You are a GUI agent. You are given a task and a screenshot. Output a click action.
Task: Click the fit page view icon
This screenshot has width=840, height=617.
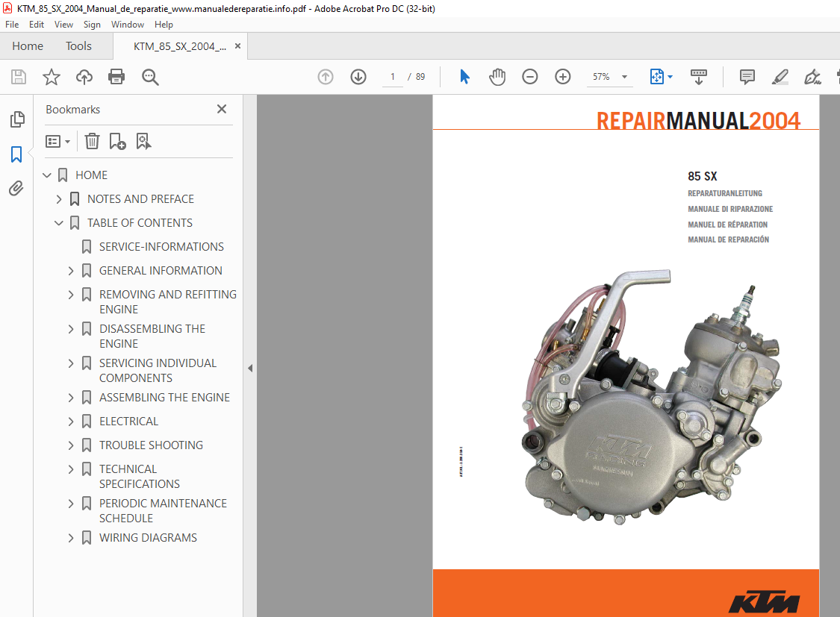click(x=657, y=77)
